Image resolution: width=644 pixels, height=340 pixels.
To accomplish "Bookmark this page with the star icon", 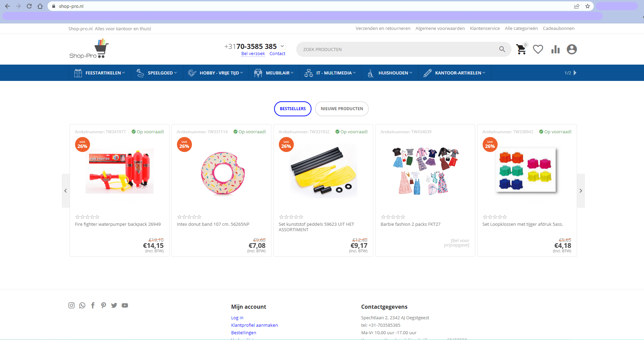I will [x=588, y=6].
